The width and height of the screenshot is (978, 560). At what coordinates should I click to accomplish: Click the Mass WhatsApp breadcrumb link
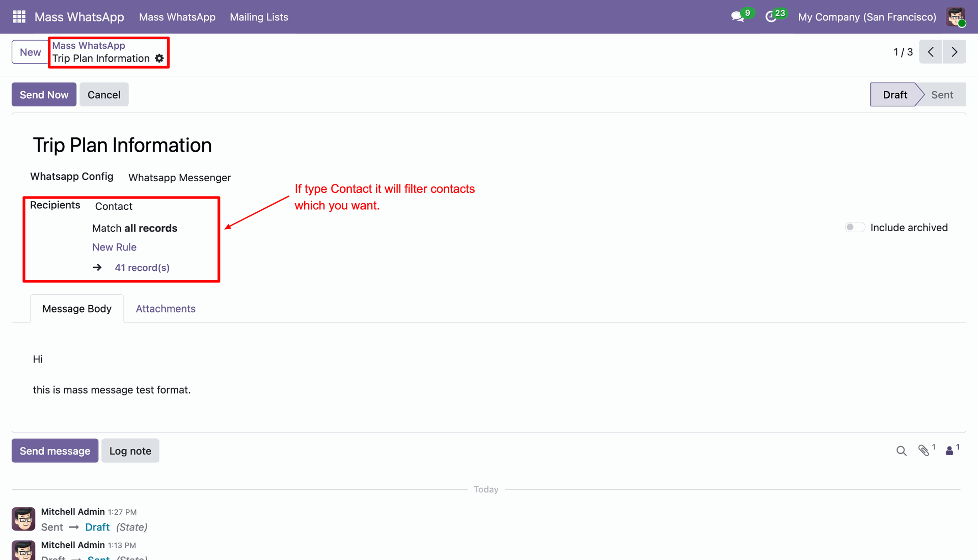[89, 45]
